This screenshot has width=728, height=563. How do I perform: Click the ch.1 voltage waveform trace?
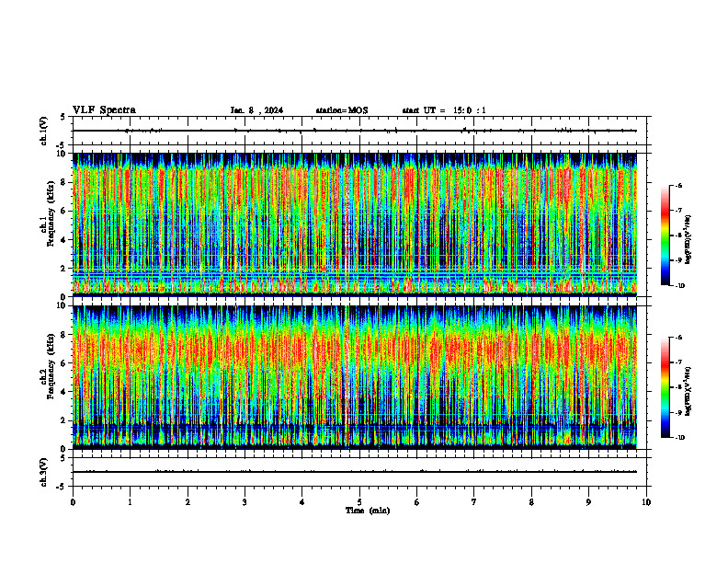point(354,131)
